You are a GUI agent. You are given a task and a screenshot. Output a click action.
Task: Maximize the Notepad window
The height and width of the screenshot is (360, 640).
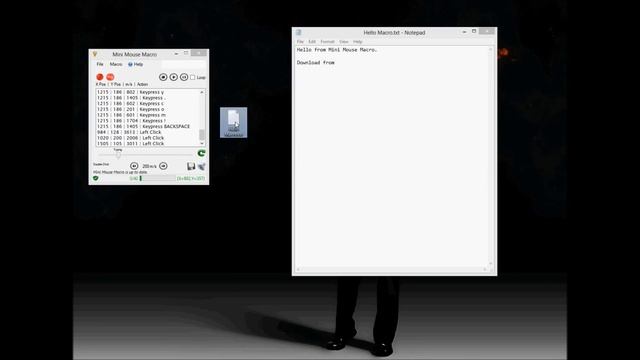click(x=474, y=31)
